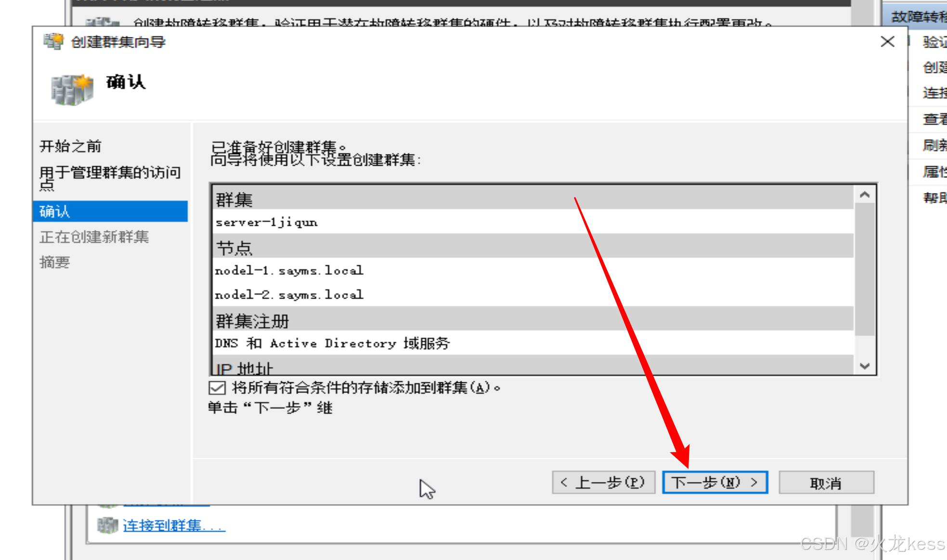Click the large cluster icon beside 确认
This screenshot has width=947, height=560.
[72, 90]
